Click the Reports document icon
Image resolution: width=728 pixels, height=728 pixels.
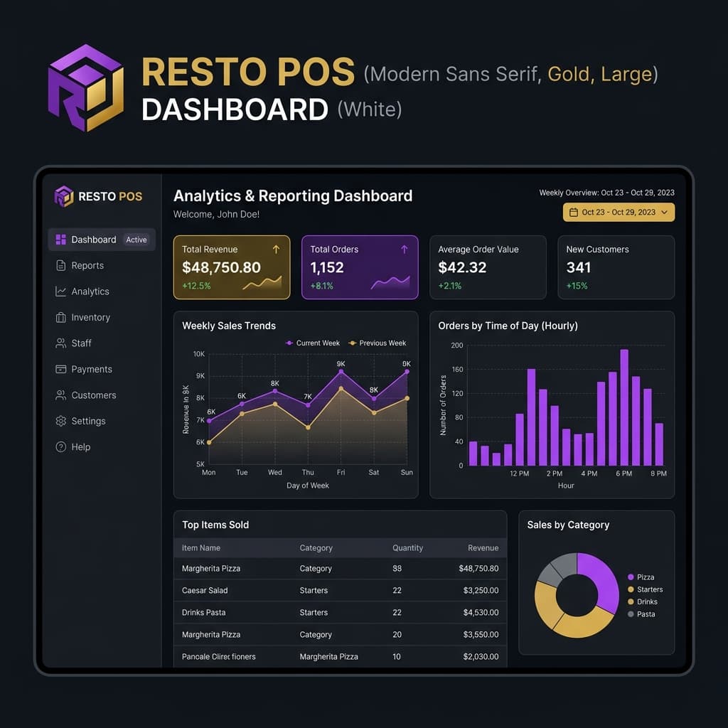coord(61,266)
